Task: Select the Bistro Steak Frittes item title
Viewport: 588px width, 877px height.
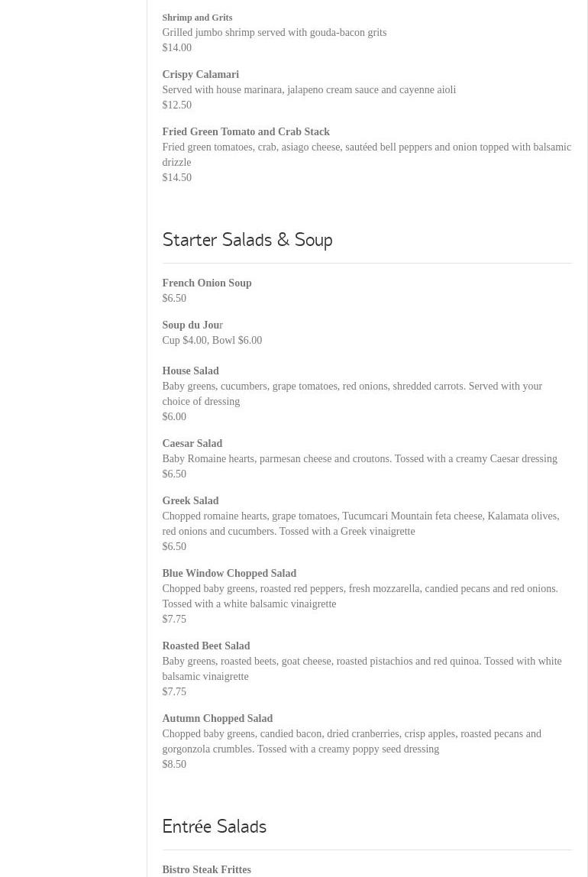Action: [206, 869]
